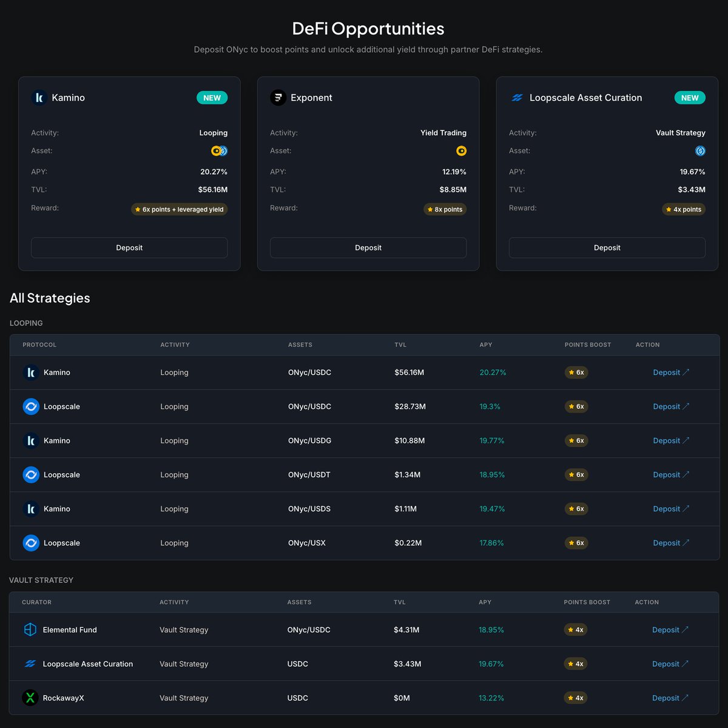The image size is (728, 728).
Task: Click the RockawayX curator name
Action: 63,698
